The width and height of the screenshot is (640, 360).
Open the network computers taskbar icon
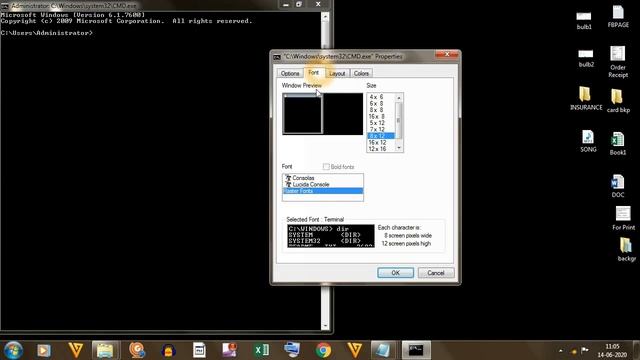[x=292, y=350]
